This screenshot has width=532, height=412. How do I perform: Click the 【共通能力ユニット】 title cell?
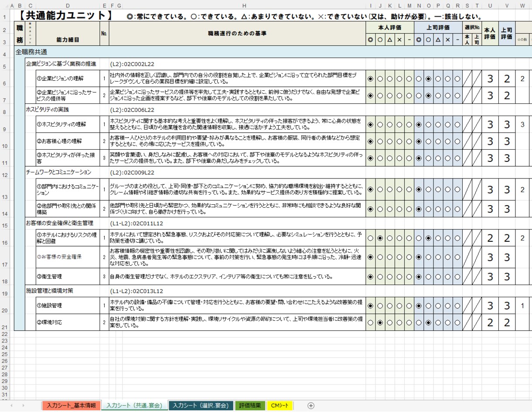coord(65,16)
